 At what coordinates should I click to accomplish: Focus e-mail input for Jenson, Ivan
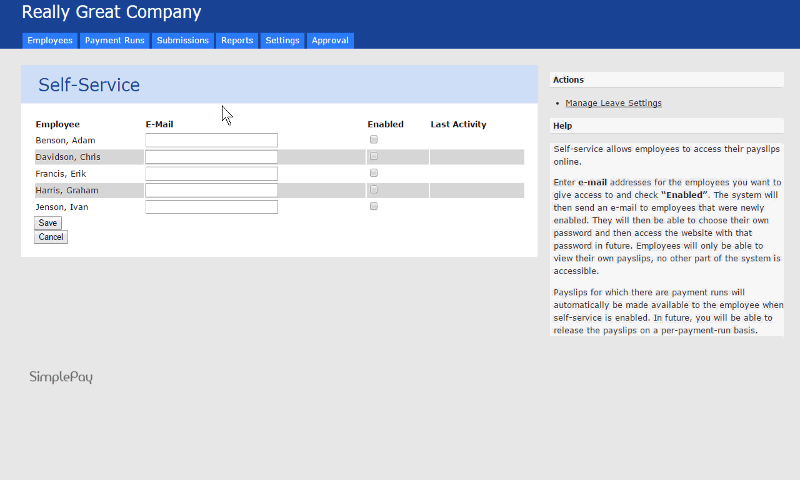[211, 207]
